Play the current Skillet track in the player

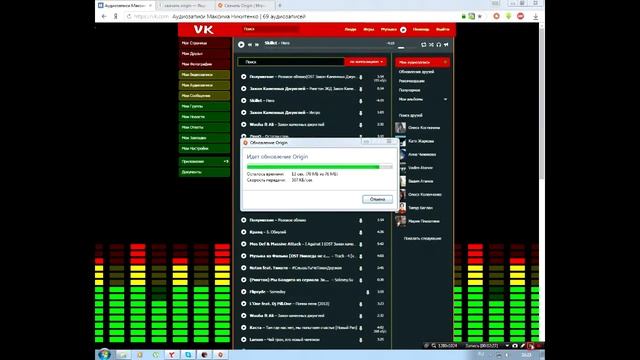(x=241, y=44)
